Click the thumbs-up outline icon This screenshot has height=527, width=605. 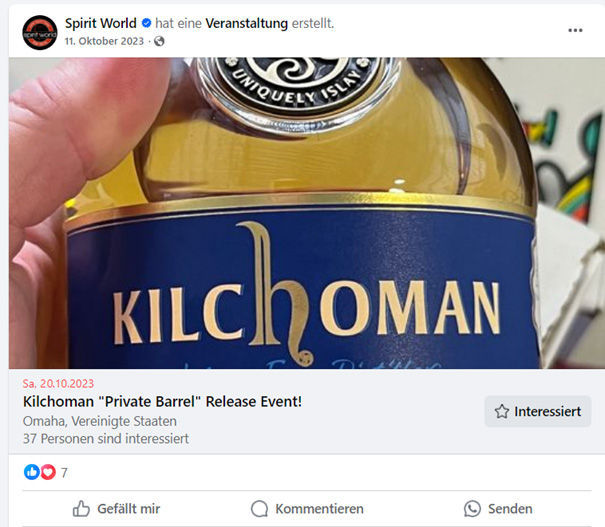pyautogui.click(x=81, y=509)
